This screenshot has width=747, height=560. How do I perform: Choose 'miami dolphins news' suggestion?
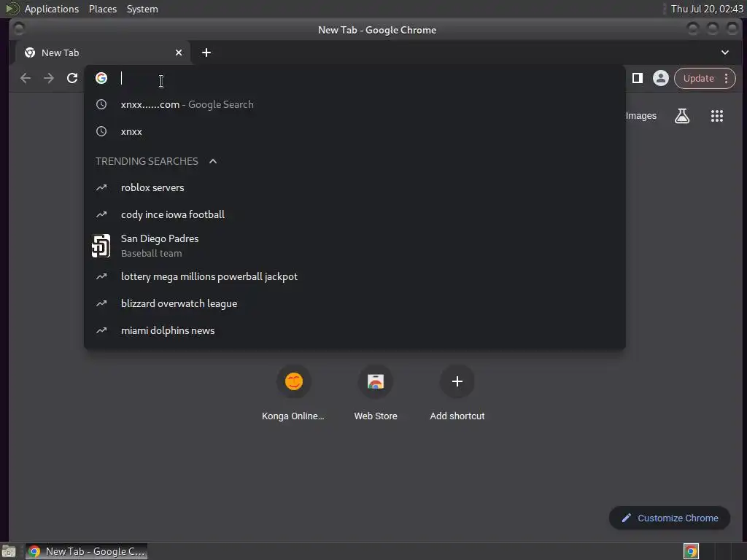355,330
